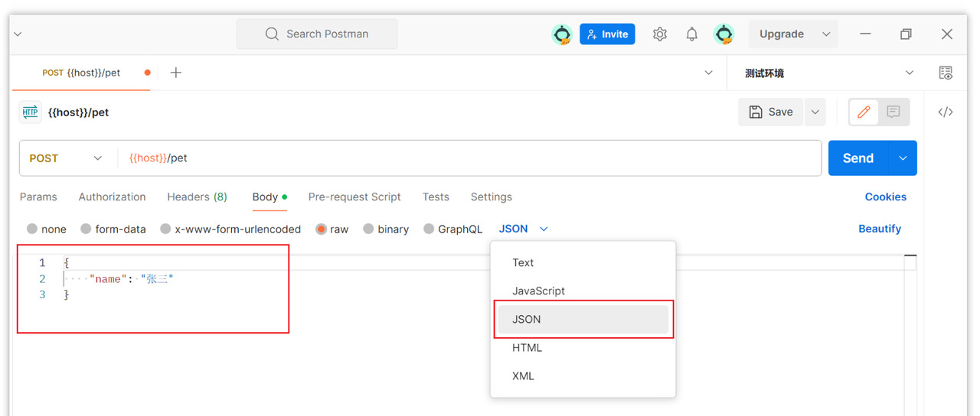
Task: Open the code snippet panel icon
Action: click(946, 112)
